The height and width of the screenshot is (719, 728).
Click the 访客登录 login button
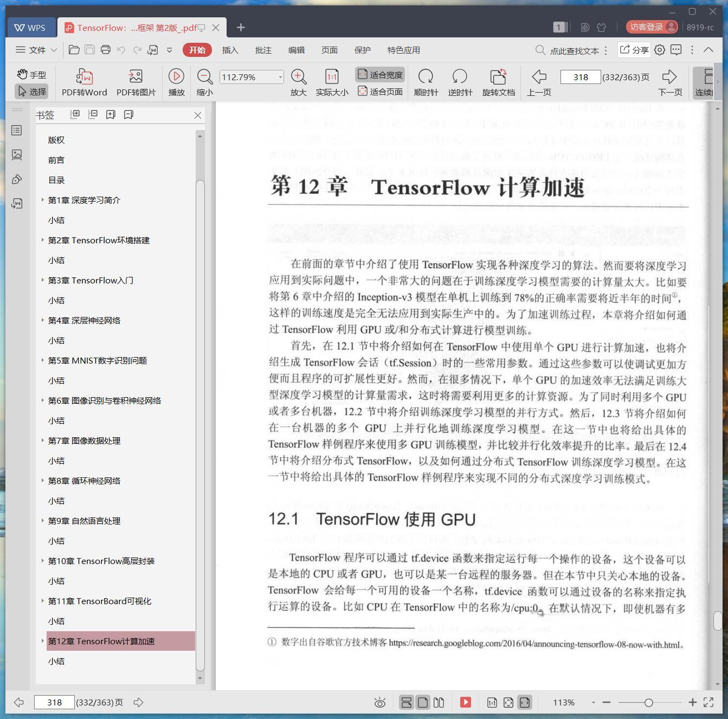coord(652,27)
